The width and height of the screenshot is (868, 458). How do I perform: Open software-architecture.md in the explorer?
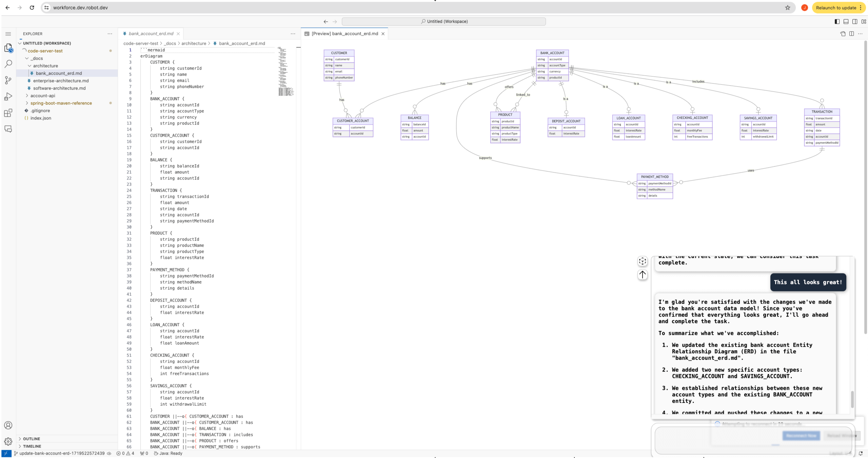[59, 88]
